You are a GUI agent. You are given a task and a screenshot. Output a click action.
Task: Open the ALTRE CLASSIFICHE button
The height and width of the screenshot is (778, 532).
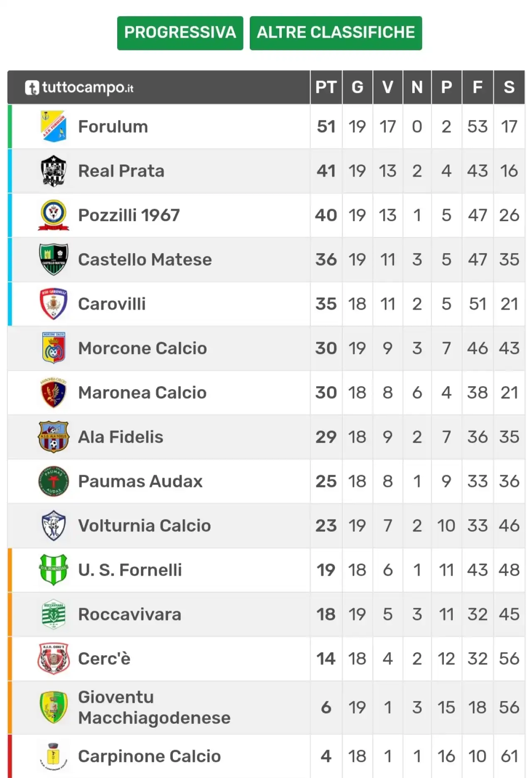tap(336, 33)
